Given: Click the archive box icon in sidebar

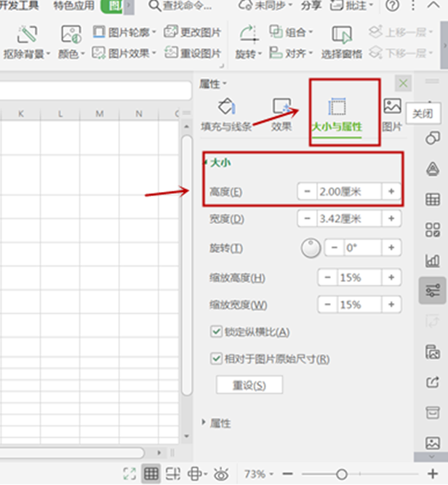Looking at the screenshot, I should click(x=433, y=412).
